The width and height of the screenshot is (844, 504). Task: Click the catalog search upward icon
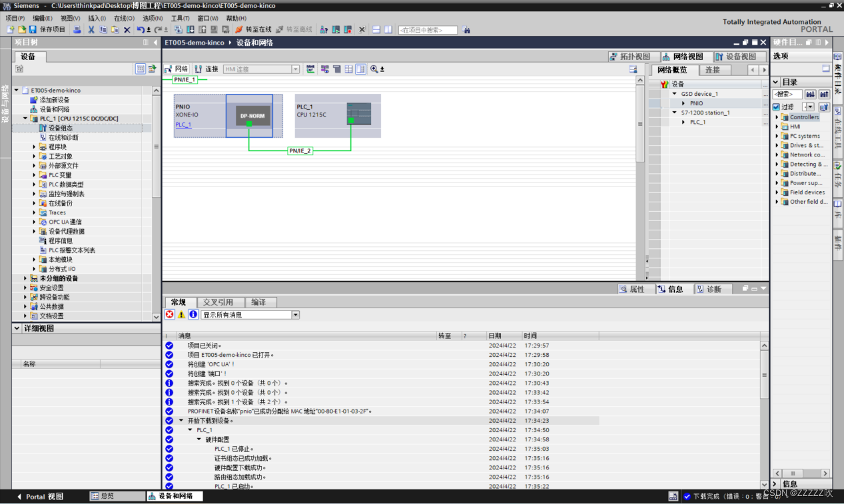[823, 94]
